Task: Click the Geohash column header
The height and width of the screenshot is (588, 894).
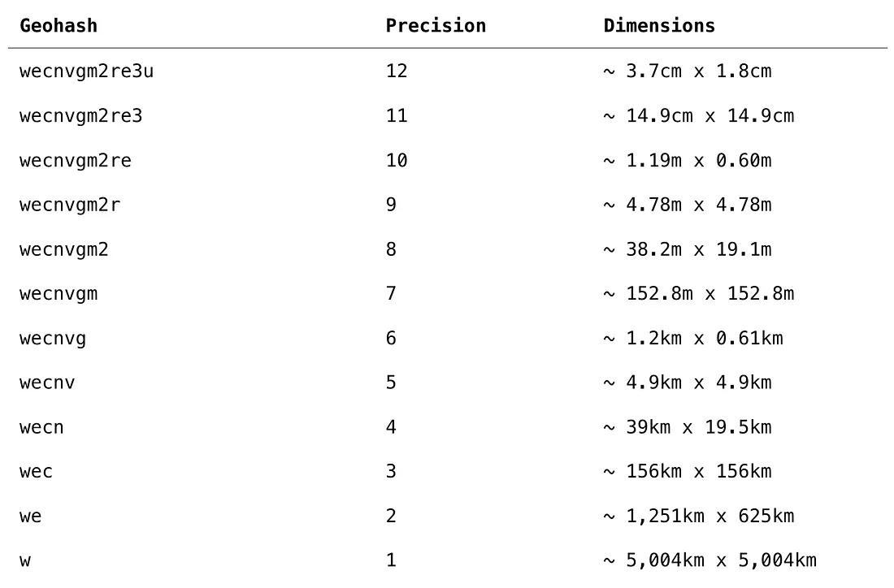Action: [59, 26]
